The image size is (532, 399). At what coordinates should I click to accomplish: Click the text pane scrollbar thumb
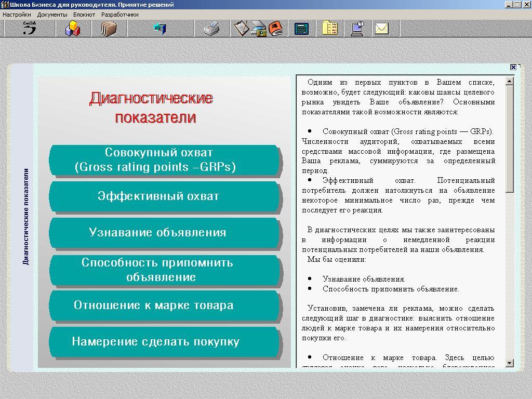(x=509, y=139)
